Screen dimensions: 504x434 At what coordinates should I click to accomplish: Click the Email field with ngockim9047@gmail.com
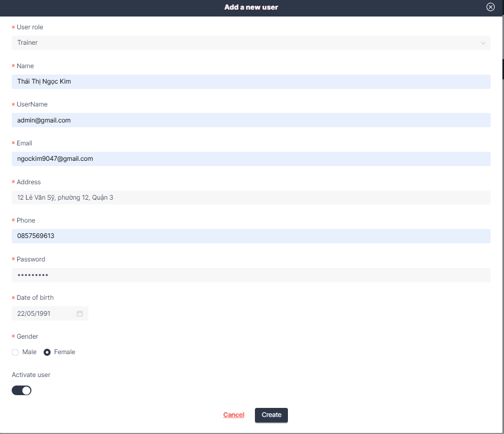click(x=251, y=159)
